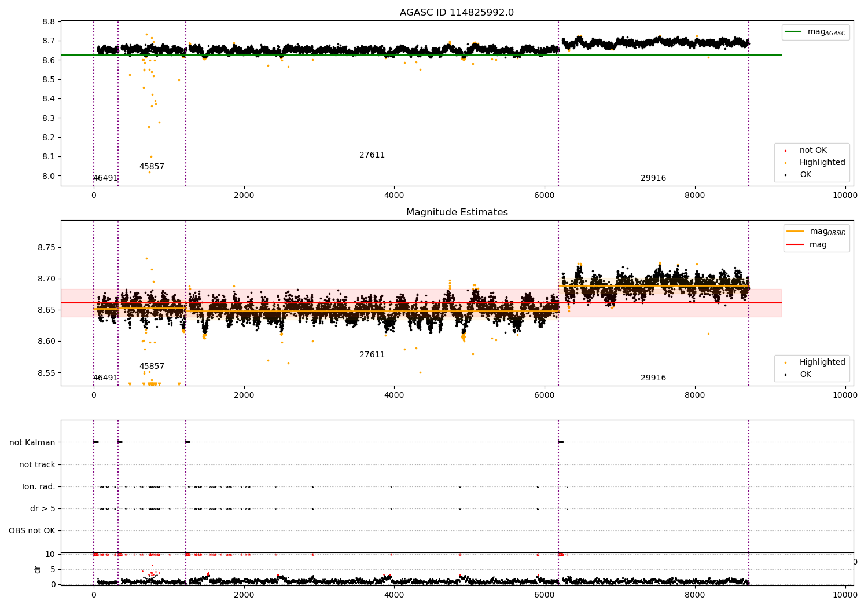Click x-axis tick 10000 under the top plot
868x608 pixels.
[x=845, y=195]
